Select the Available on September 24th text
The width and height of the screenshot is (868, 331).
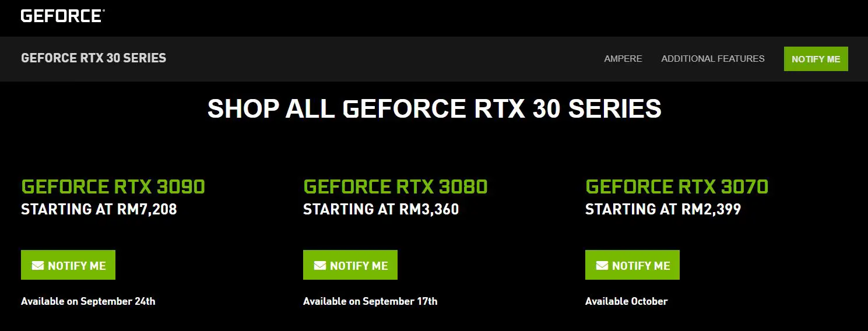(x=88, y=301)
